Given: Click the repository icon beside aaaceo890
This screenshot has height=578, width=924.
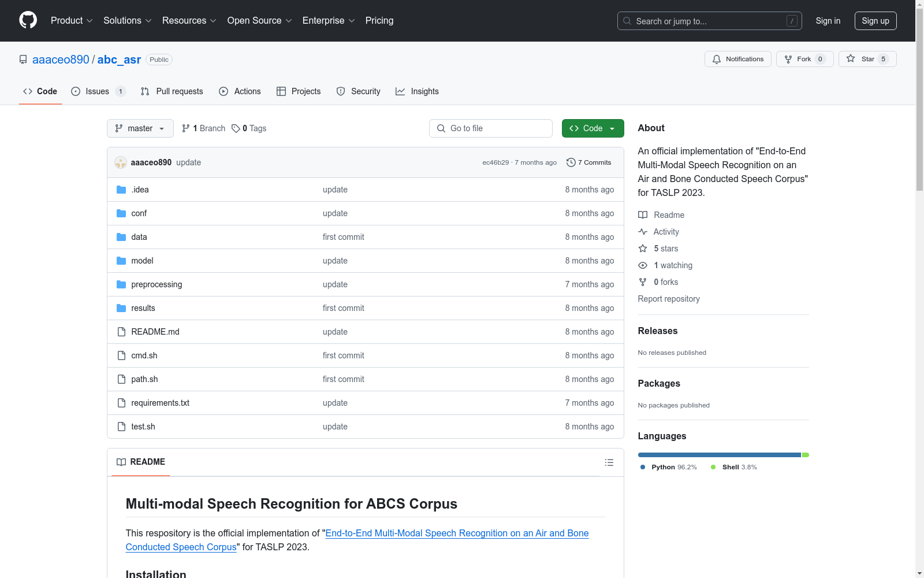Looking at the screenshot, I should [23, 60].
